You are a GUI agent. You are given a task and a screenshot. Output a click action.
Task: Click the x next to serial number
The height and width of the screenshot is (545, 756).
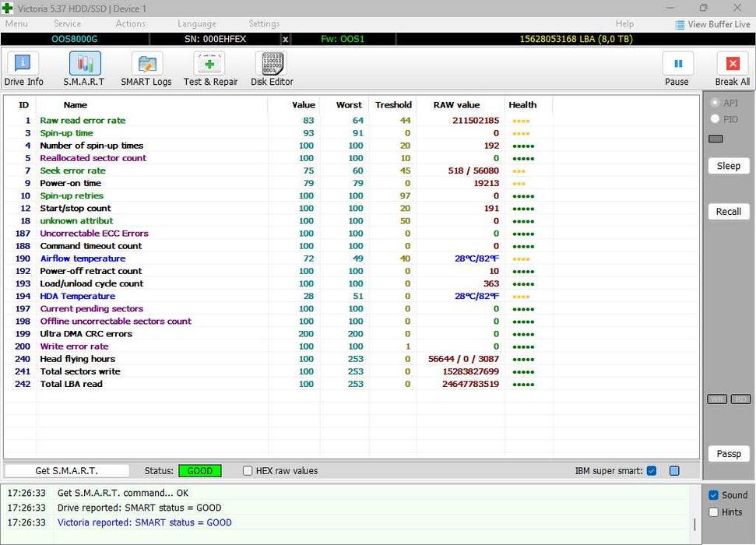[286, 40]
